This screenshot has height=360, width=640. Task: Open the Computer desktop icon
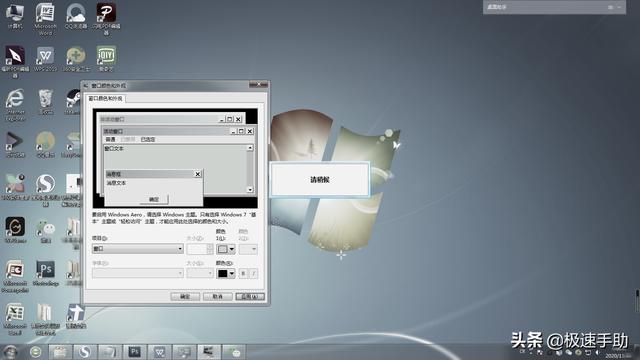[15, 16]
